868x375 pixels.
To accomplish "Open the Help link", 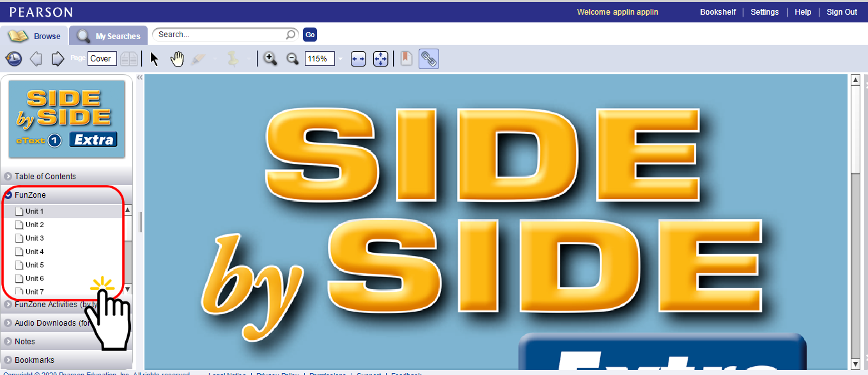I will (803, 12).
